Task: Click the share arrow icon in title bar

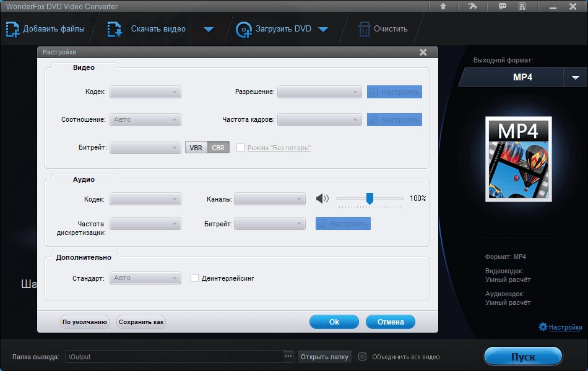Action: 472,6
